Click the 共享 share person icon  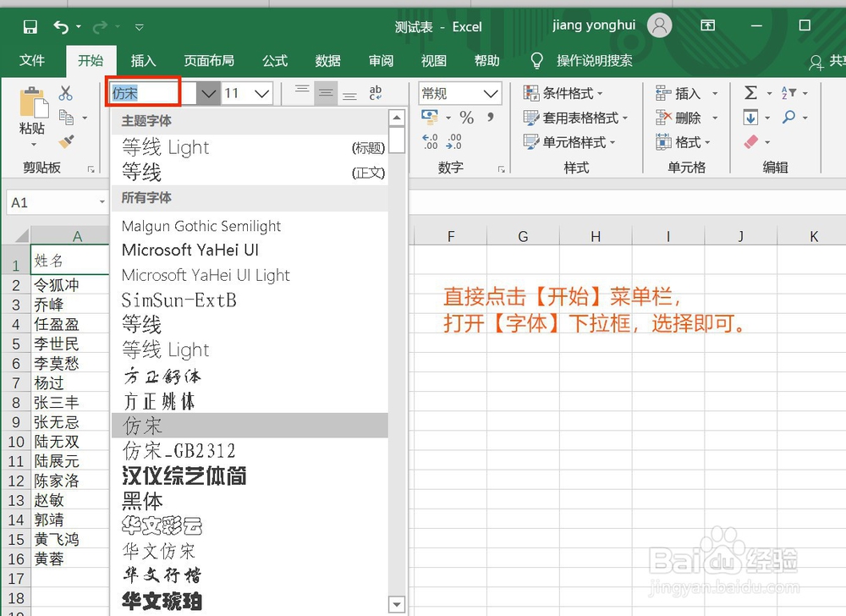tap(816, 62)
